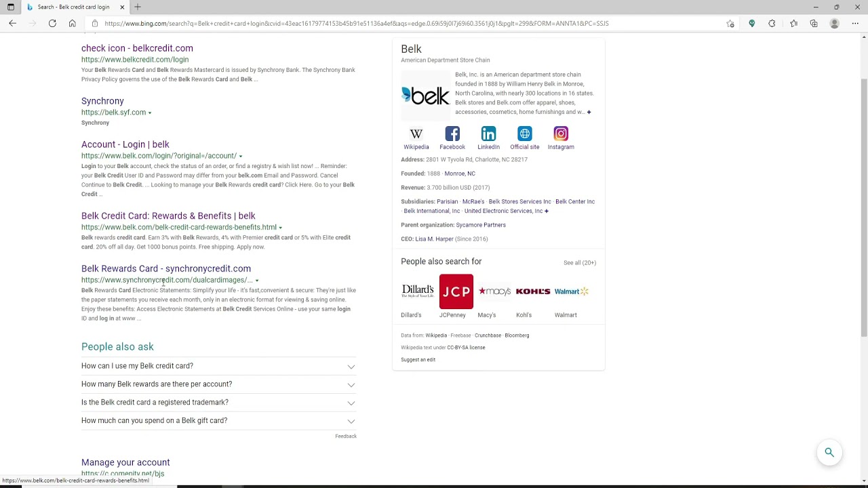
Task: Click the Belk logo image
Action: 426,96
